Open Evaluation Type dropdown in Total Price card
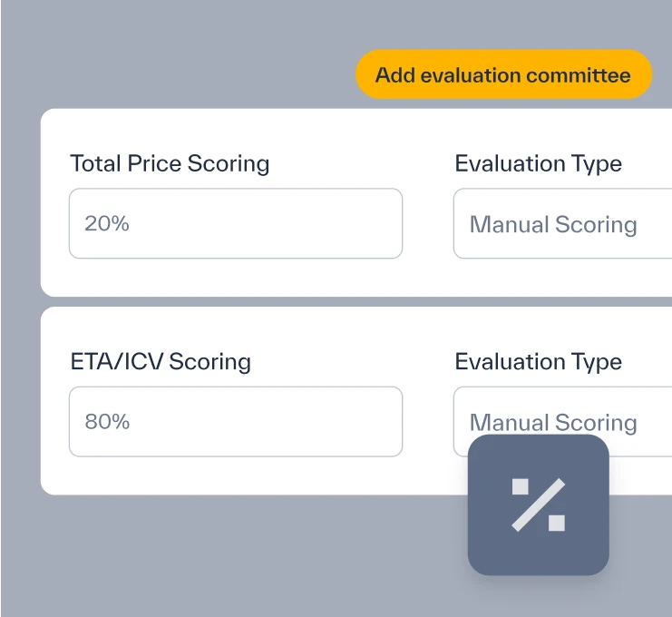This screenshot has height=617, width=672. click(x=562, y=223)
